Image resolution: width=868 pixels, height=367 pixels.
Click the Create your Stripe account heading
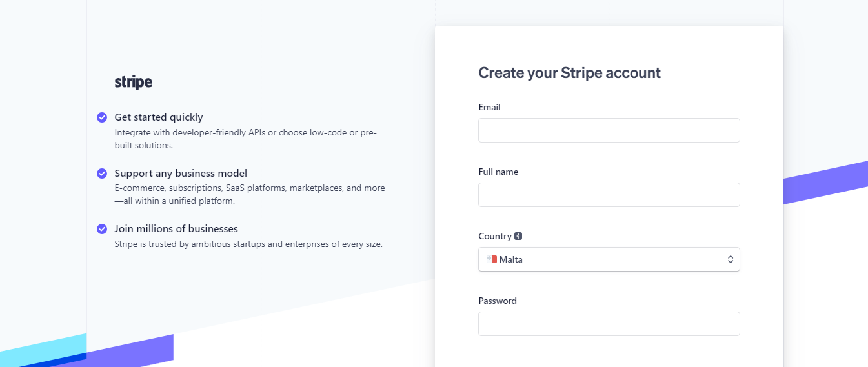(x=569, y=73)
